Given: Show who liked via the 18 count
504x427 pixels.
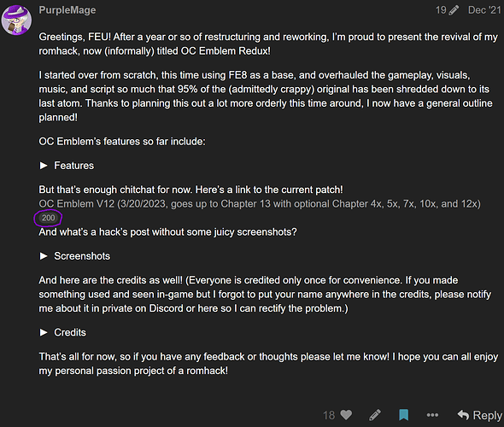Looking at the screenshot, I should pos(329,415).
